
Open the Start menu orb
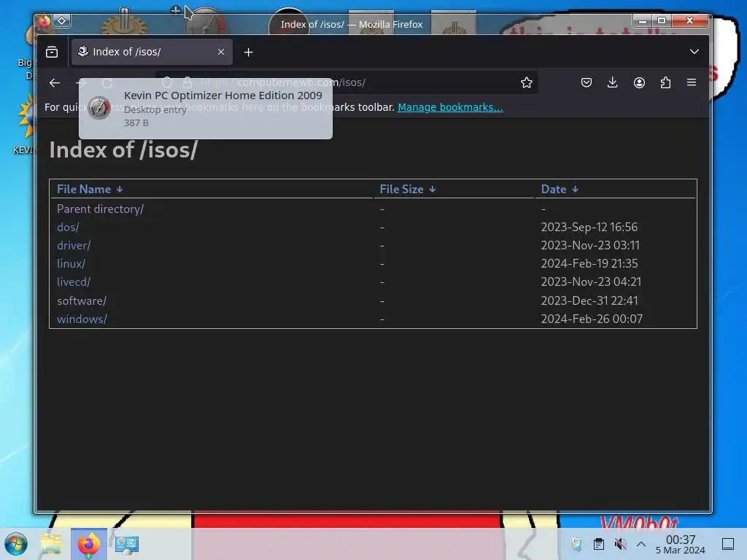16,544
